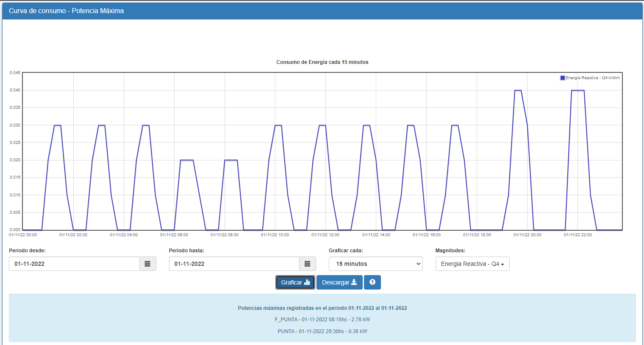Click the chart peak near 22:00
Image resolution: width=644 pixels, height=345 pixels.
pos(578,90)
